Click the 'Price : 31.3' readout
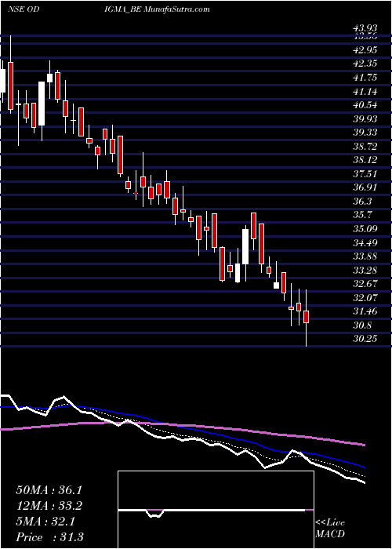This screenshot has width=392, height=549. (x=49, y=537)
